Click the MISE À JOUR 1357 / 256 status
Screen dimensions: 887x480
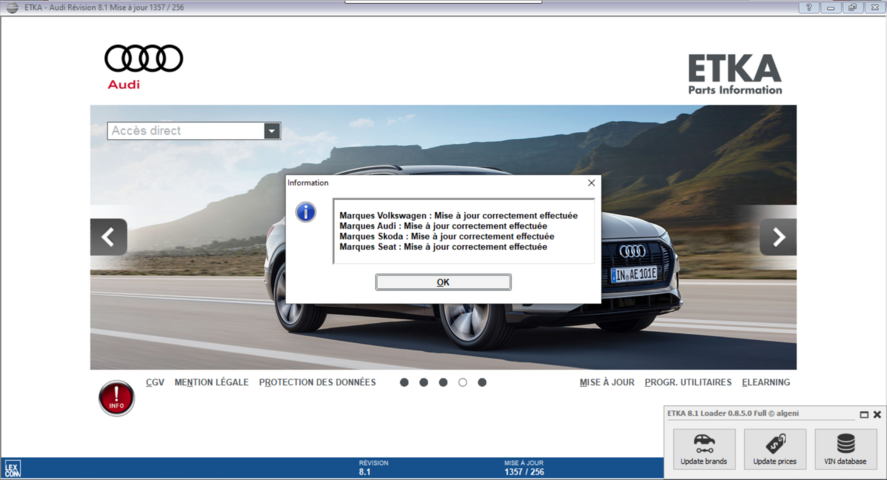(x=524, y=468)
